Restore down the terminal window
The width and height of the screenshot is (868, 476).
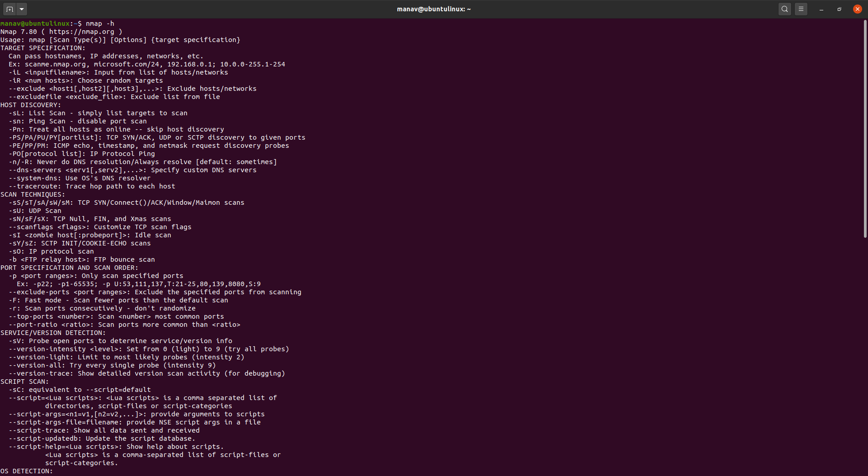[840, 9]
